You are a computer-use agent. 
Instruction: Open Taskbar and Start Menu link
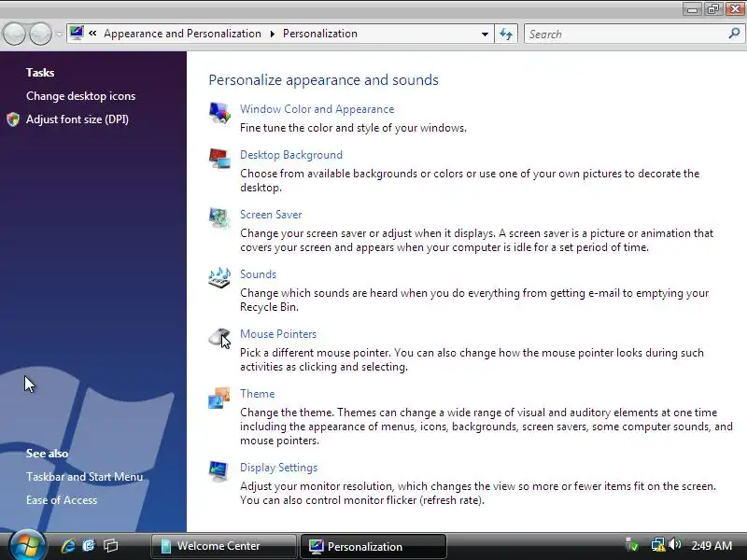point(84,477)
